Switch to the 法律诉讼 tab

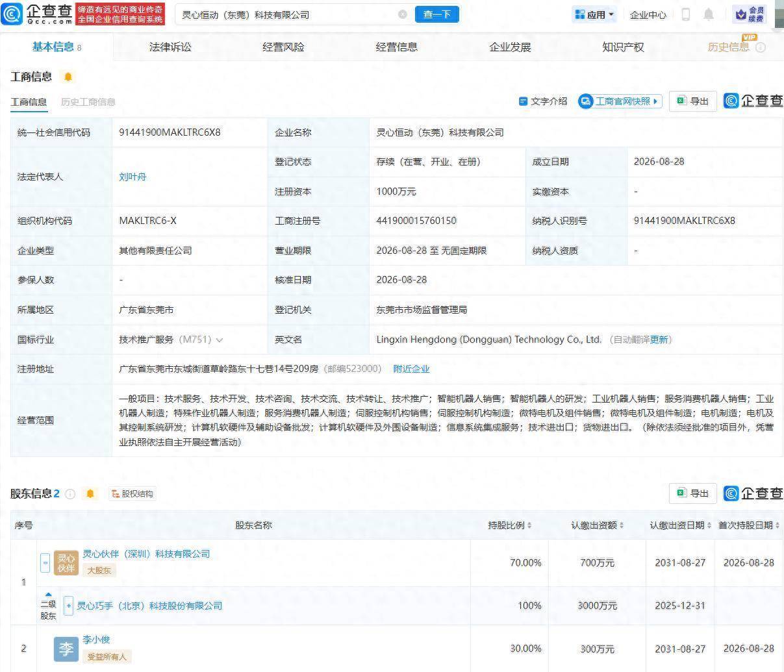point(170,47)
